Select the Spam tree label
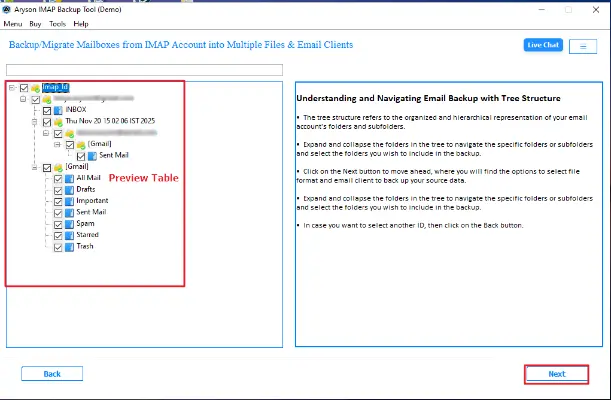Image resolution: width=611 pixels, height=400 pixels. click(x=85, y=224)
